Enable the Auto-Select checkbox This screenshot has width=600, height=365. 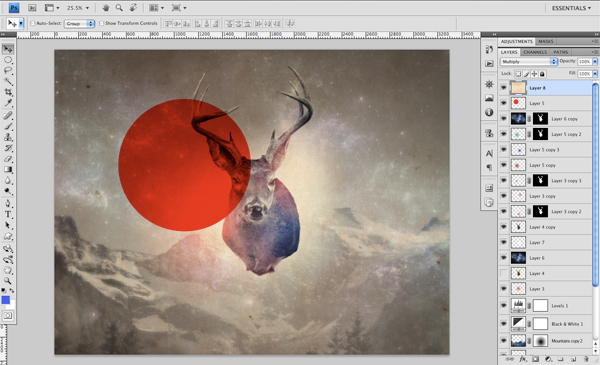tap(33, 23)
